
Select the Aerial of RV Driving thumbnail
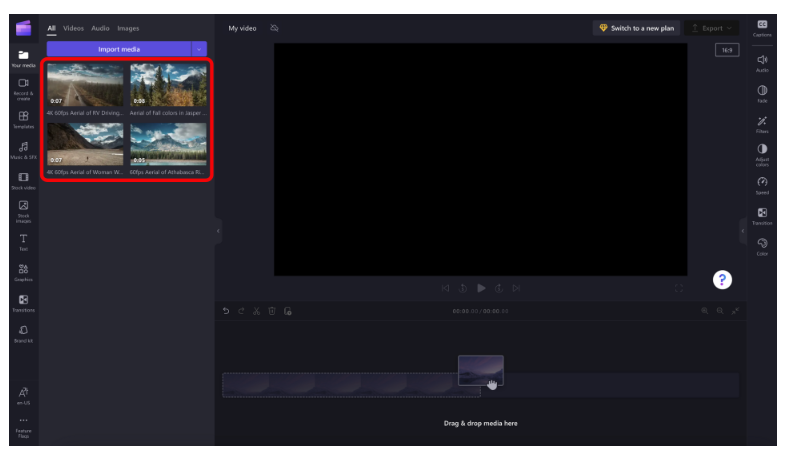[x=85, y=85]
